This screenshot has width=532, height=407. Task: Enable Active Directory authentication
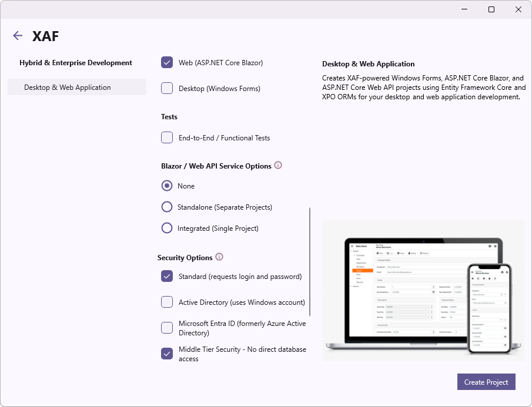(x=167, y=302)
